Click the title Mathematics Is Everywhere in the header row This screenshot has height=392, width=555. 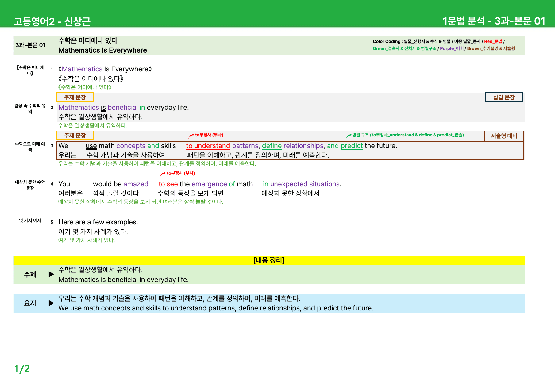pyautogui.click(x=102, y=50)
